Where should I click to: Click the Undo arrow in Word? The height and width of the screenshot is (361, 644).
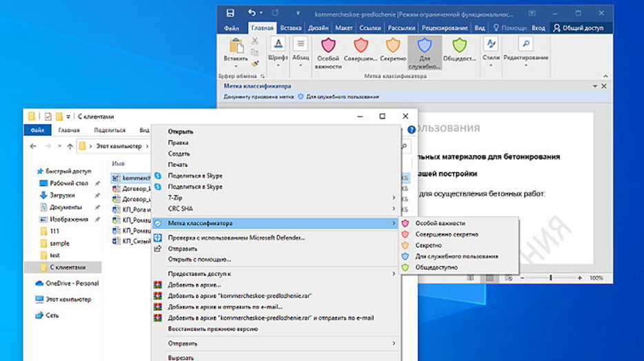[x=252, y=13]
